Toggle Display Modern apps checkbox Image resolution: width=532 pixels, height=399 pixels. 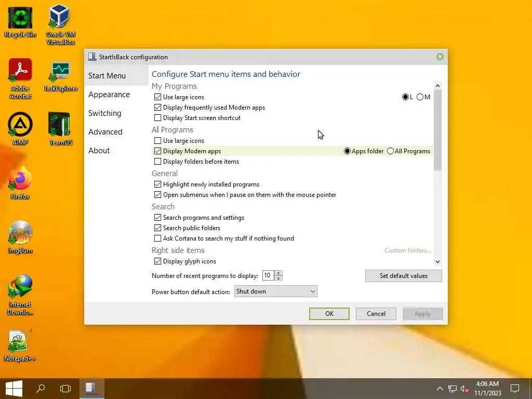[157, 151]
